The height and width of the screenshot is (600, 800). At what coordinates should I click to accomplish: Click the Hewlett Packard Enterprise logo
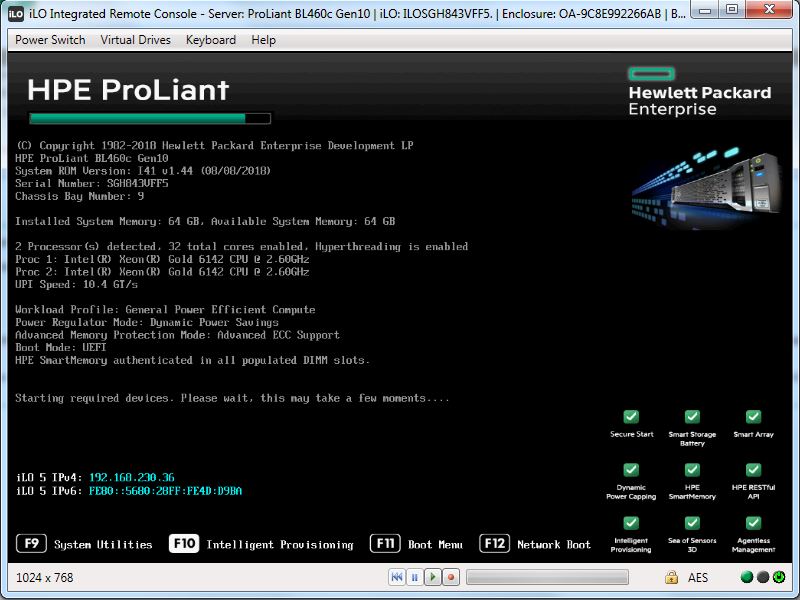(699, 92)
